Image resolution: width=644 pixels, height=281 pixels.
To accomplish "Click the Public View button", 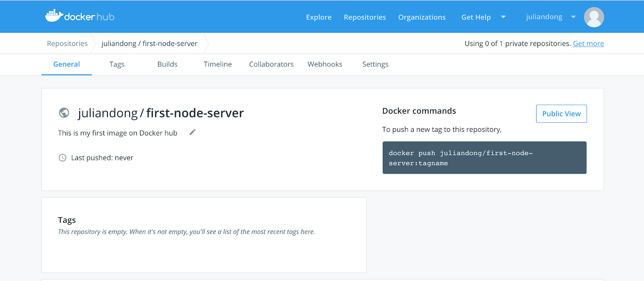I will click(561, 114).
